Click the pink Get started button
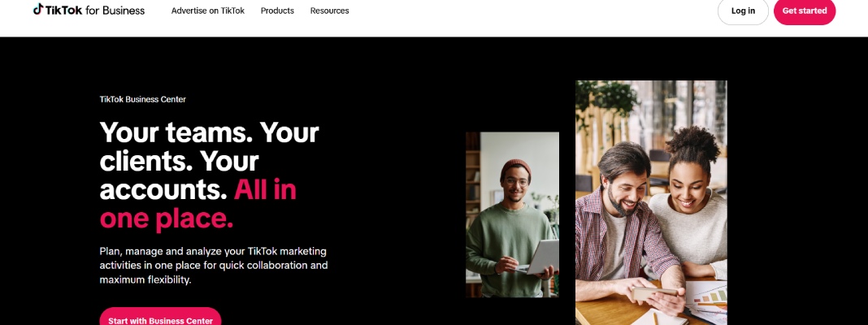This screenshot has width=868, height=325. coord(804,11)
